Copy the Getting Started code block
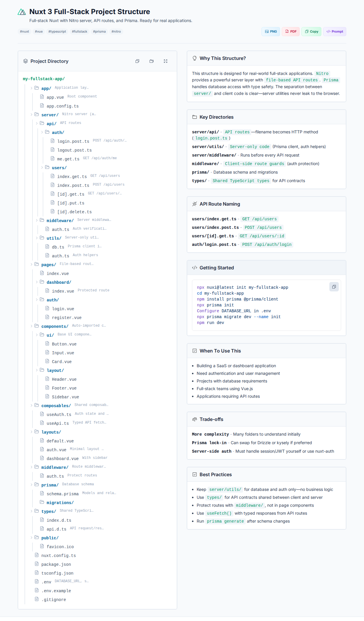 (334, 287)
